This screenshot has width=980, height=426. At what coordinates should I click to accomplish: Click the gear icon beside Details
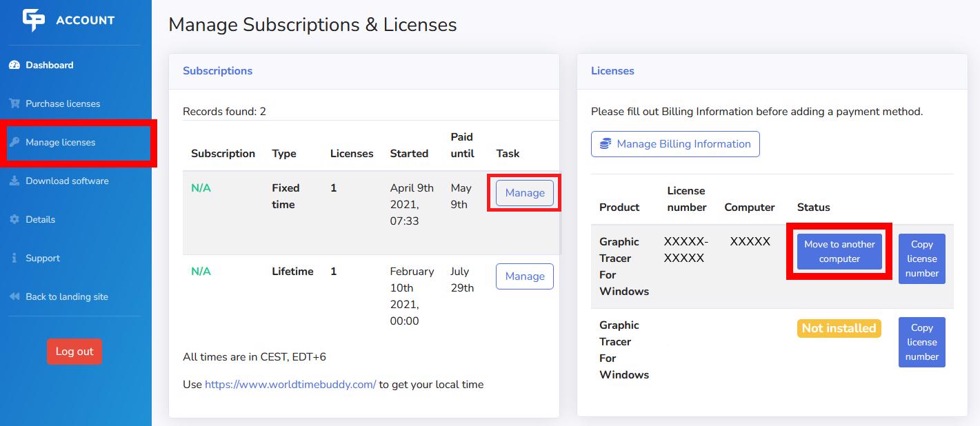click(x=14, y=220)
